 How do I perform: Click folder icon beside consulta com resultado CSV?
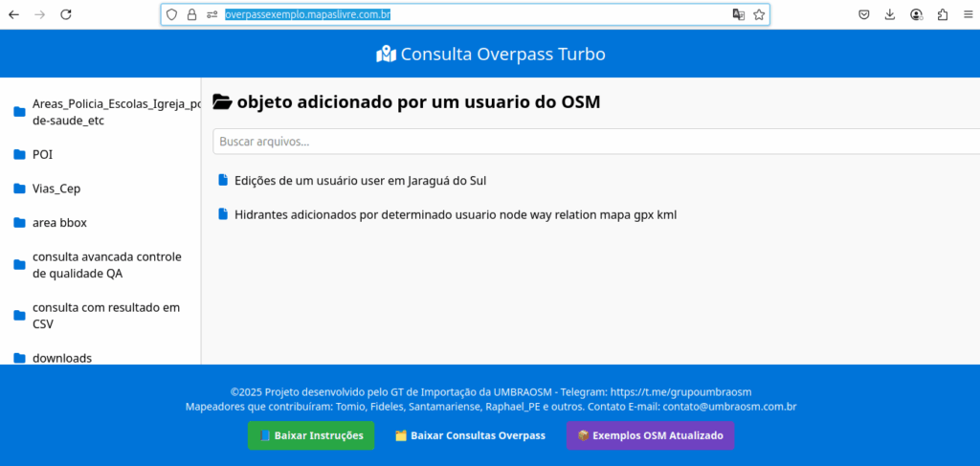point(19,316)
